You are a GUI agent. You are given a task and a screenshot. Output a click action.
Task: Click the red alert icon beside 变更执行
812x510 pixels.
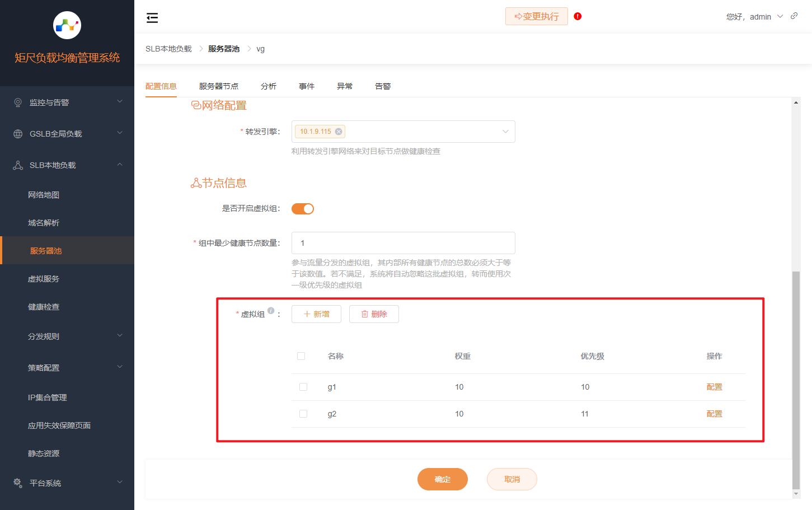pos(578,16)
